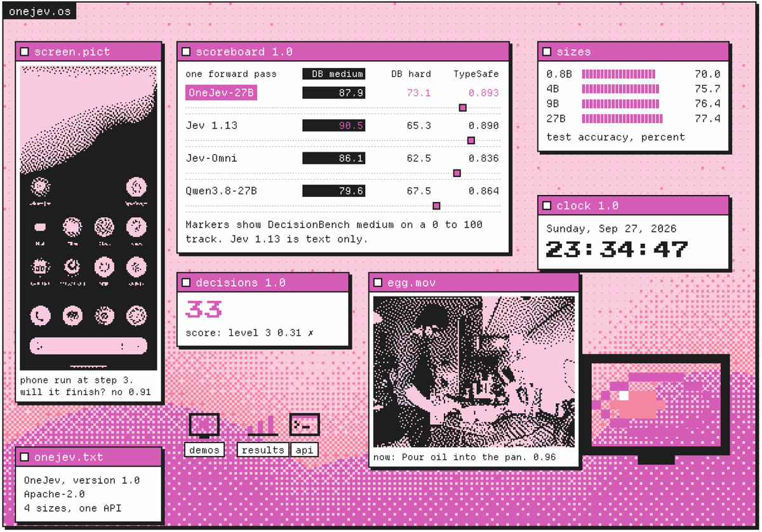Click the box in the clock 1.0 title bar
The height and width of the screenshot is (532, 762).
[x=547, y=205]
